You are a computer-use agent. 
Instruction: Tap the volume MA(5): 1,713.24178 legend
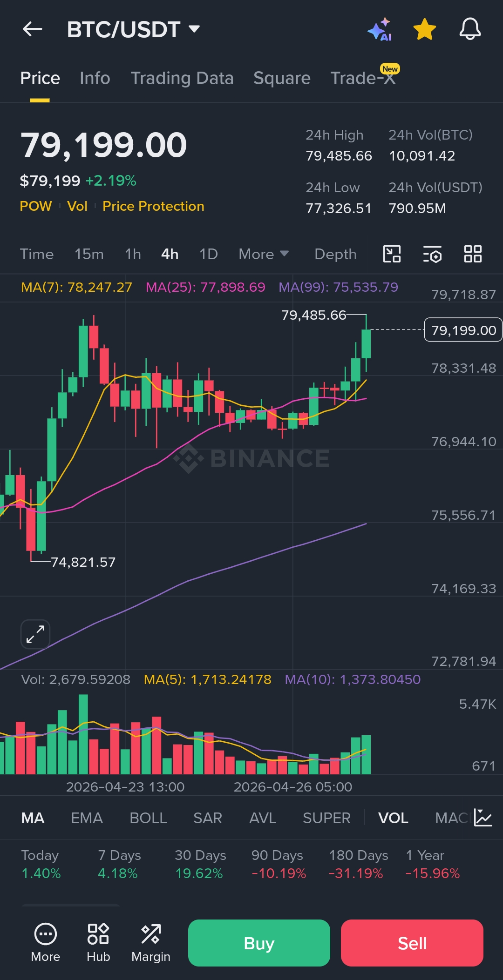click(208, 679)
